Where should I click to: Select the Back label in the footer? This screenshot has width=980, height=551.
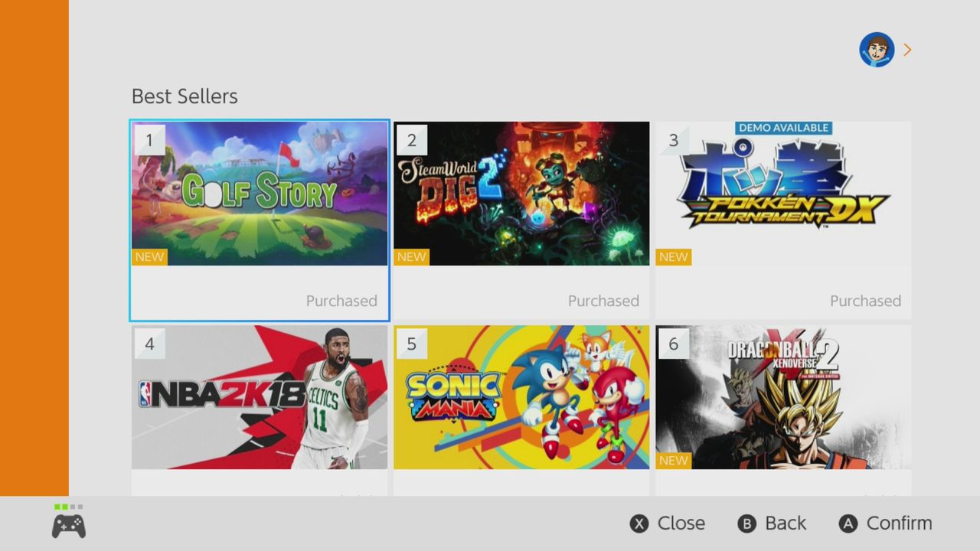[786, 523]
